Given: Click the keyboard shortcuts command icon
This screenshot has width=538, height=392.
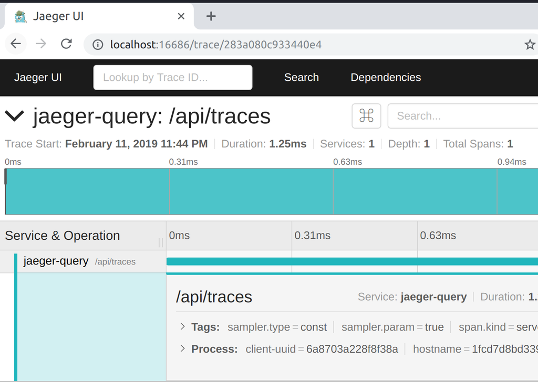Looking at the screenshot, I should click(366, 116).
